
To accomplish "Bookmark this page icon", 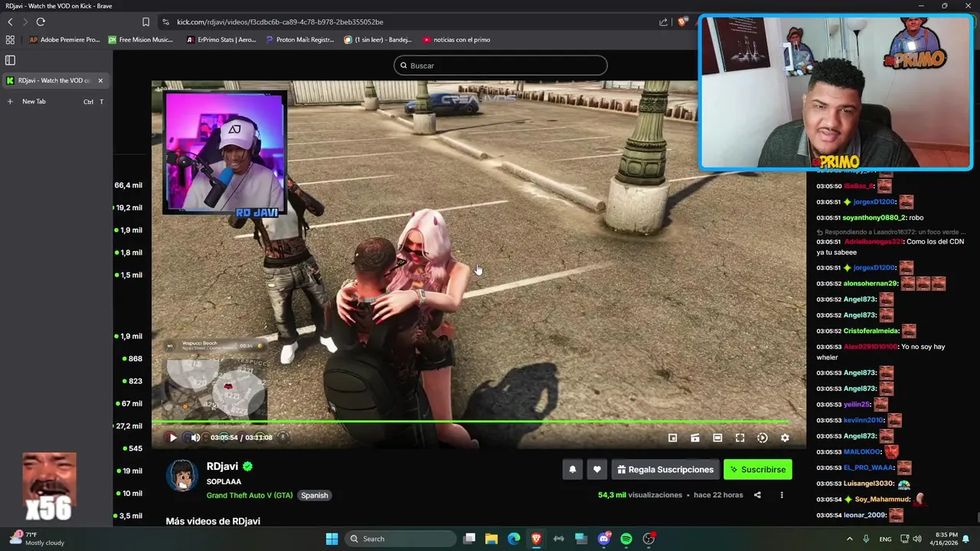I will [145, 22].
